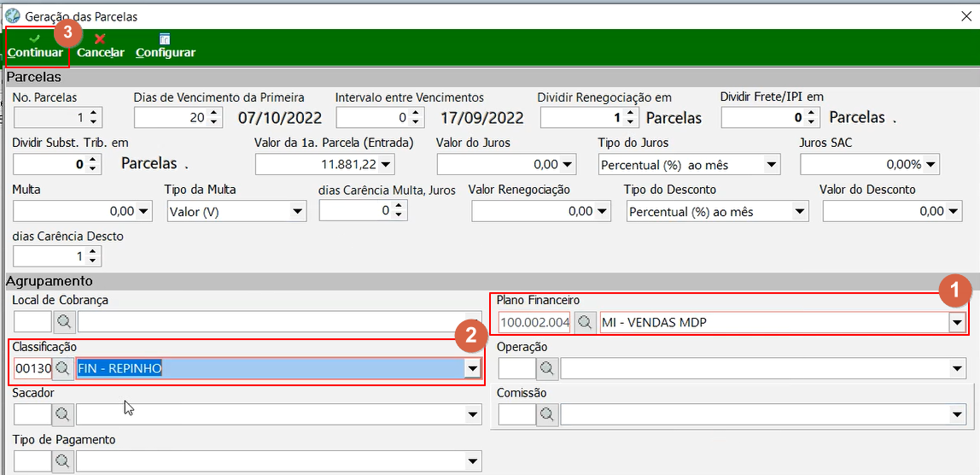Click the Dias de Vencimento da Primeira spinner
This screenshot has width=980, height=475.
point(214,117)
